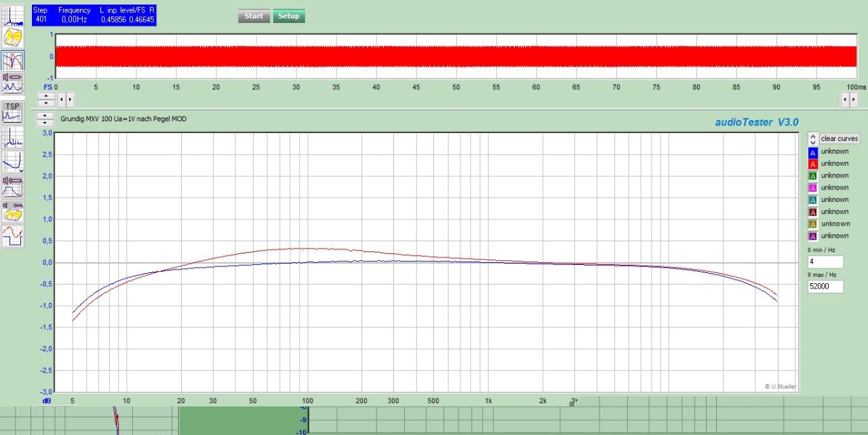The image size is (868, 435).
Task: Click the magenta curve A swatch
Action: pyautogui.click(x=813, y=188)
